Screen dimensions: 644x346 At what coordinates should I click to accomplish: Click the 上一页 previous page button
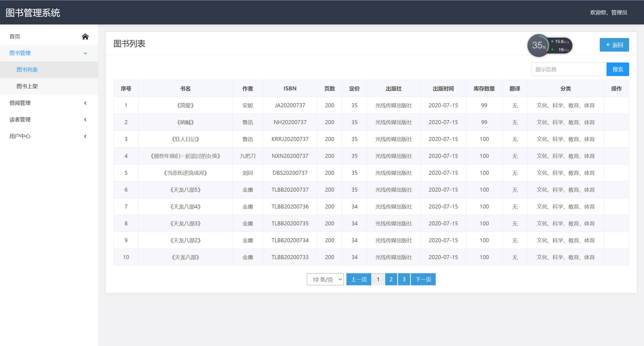pos(358,279)
